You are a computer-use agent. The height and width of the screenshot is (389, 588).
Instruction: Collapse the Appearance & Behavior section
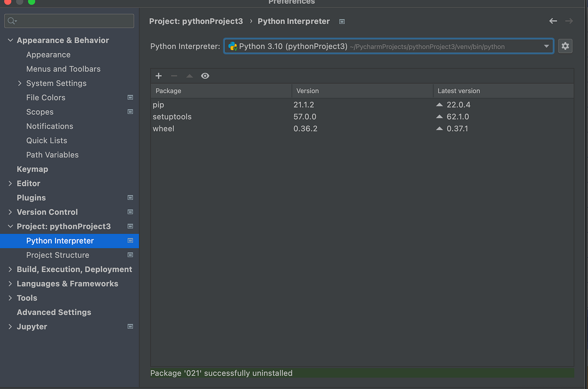tap(10, 40)
